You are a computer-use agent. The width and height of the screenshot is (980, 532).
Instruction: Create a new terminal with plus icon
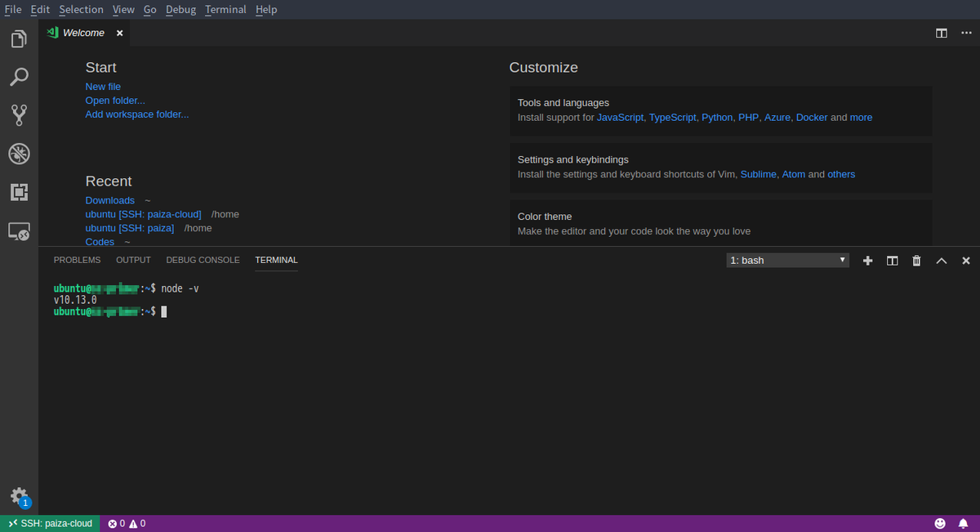click(868, 261)
